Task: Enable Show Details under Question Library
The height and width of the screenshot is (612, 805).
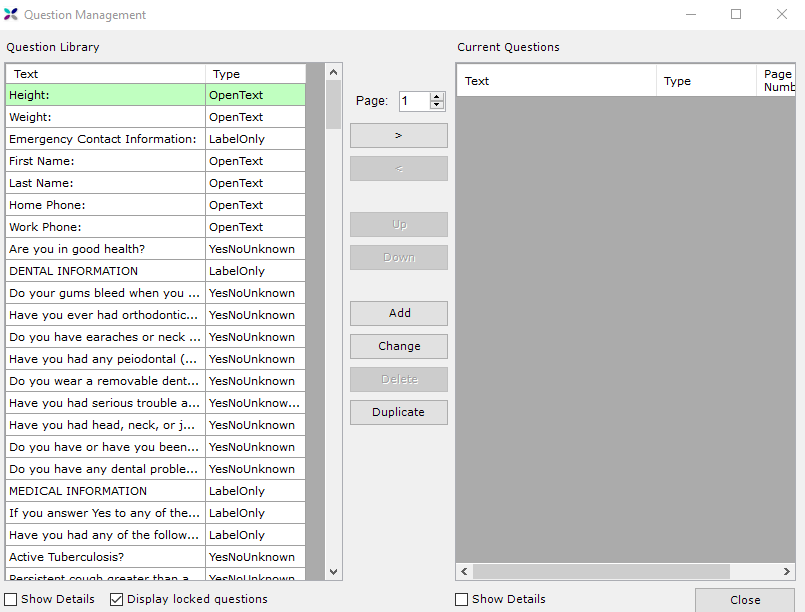Action: click(11, 599)
